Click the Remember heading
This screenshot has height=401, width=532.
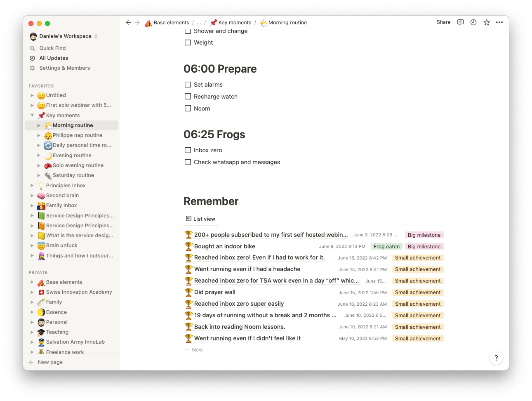point(211,201)
